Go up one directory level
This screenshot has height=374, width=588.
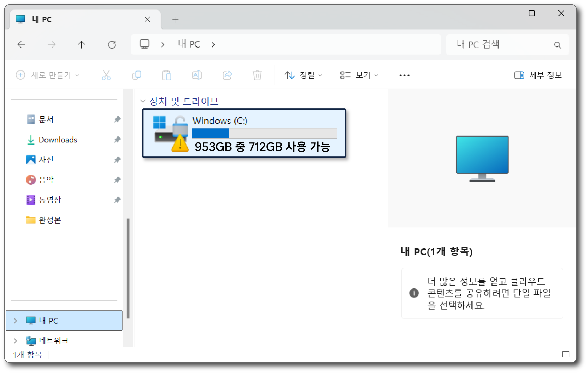coord(82,44)
